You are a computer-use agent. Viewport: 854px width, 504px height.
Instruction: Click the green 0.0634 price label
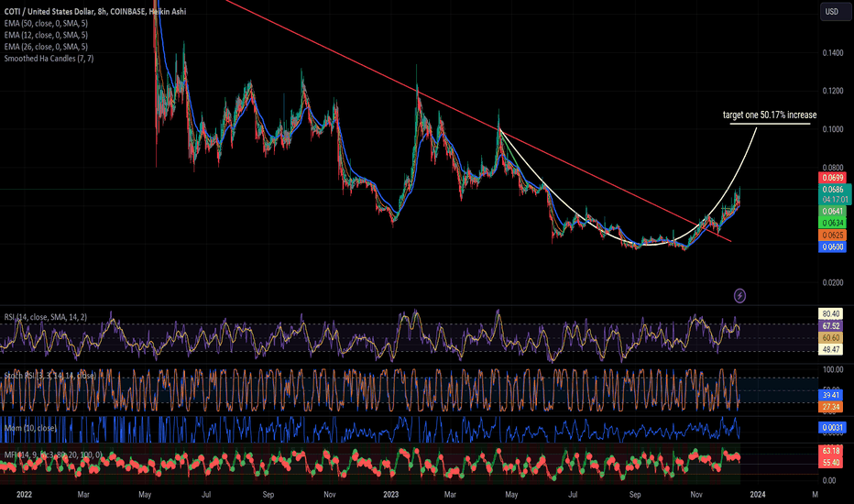[x=832, y=223]
